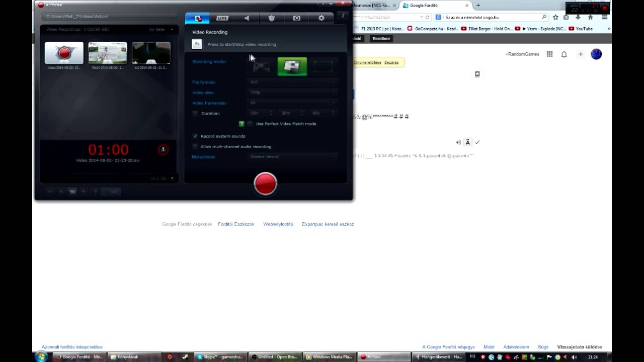Click the browser search box
The image size is (644, 362).
coord(491,17)
